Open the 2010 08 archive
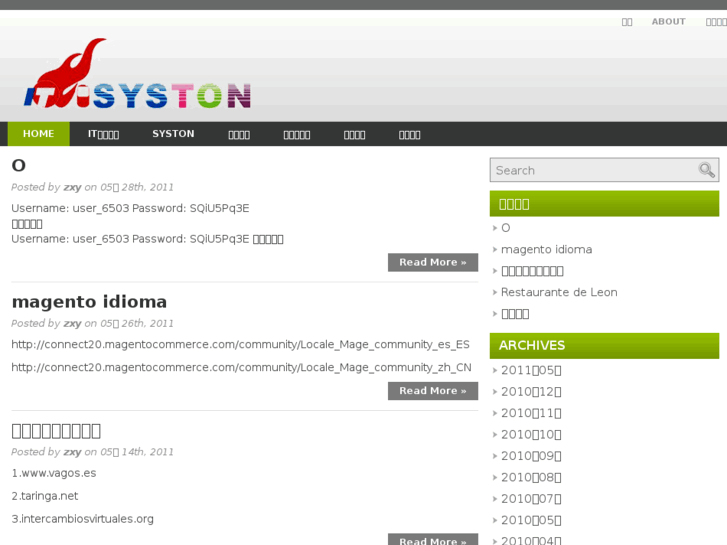This screenshot has height=545, width=727. [x=531, y=477]
